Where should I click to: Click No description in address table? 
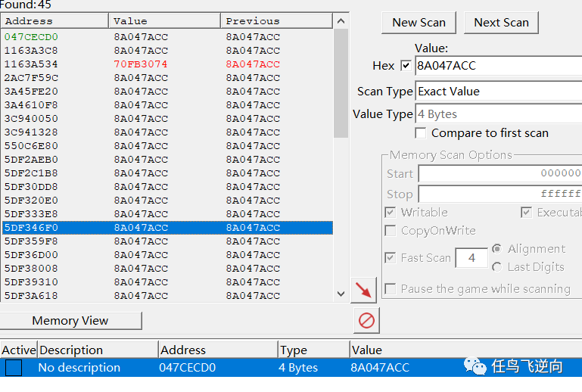[79, 368]
